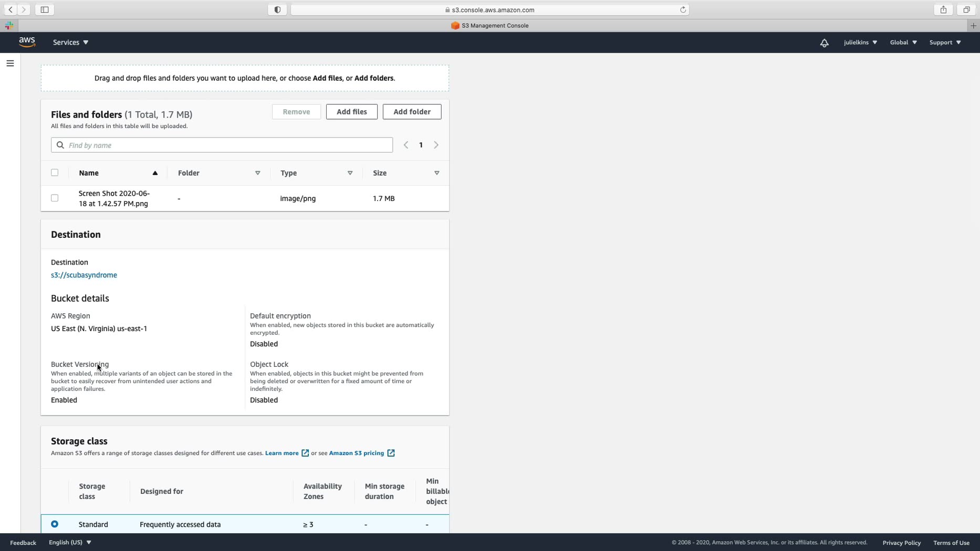Click the Min storage duration column header

384,491
